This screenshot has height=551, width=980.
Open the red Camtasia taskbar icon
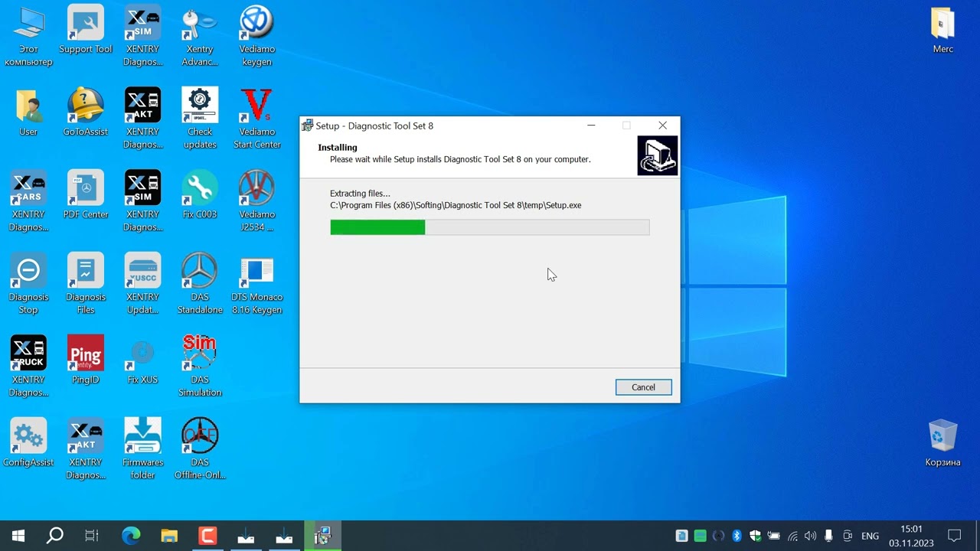(x=207, y=536)
